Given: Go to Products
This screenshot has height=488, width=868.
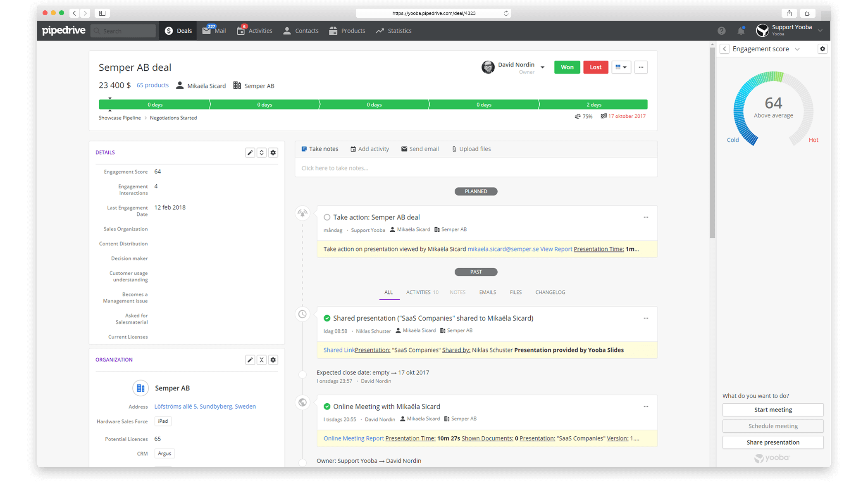Looking at the screenshot, I should tap(347, 31).
